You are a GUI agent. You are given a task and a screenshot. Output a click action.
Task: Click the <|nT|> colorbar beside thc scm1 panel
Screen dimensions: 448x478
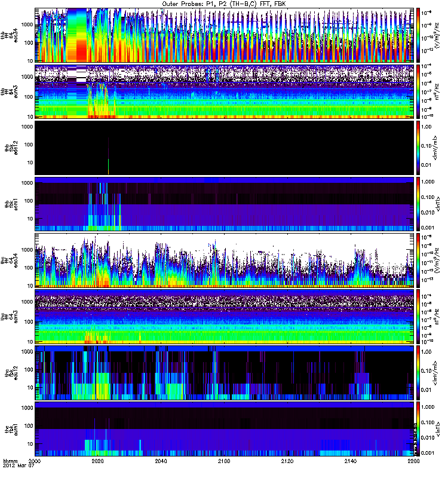tap(418, 429)
